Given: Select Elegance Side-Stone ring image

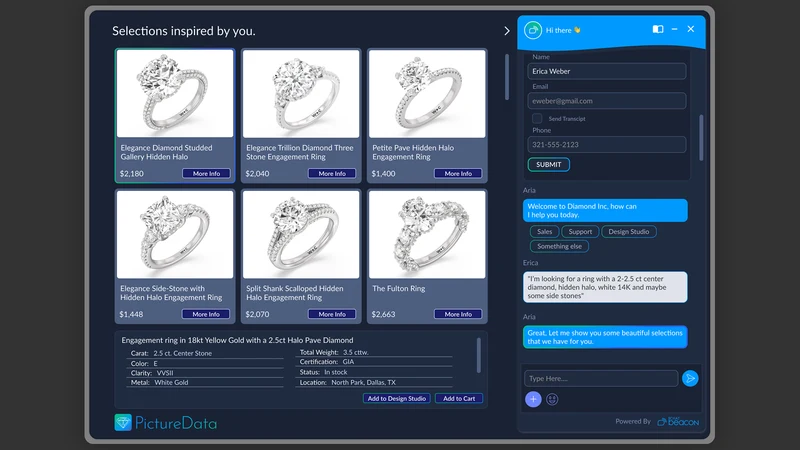Looking at the screenshot, I should (175, 235).
